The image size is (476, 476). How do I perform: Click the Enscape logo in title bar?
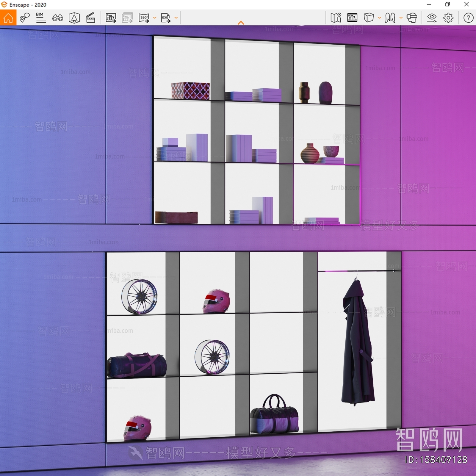[x=4, y=4]
